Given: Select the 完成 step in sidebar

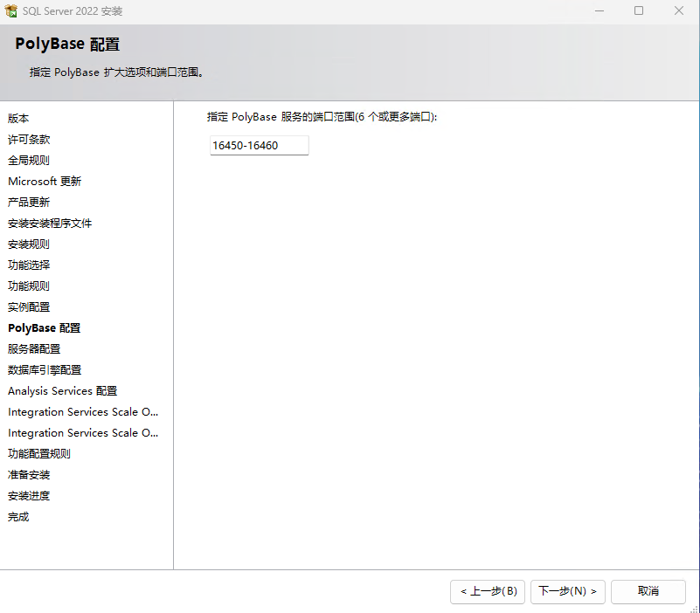Looking at the screenshot, I should tap(18, 517).
